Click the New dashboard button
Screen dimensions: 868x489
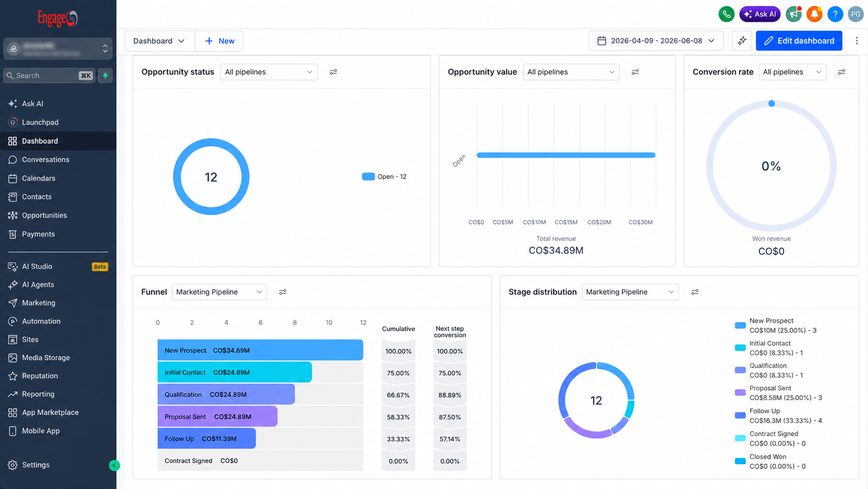point(220,41)
